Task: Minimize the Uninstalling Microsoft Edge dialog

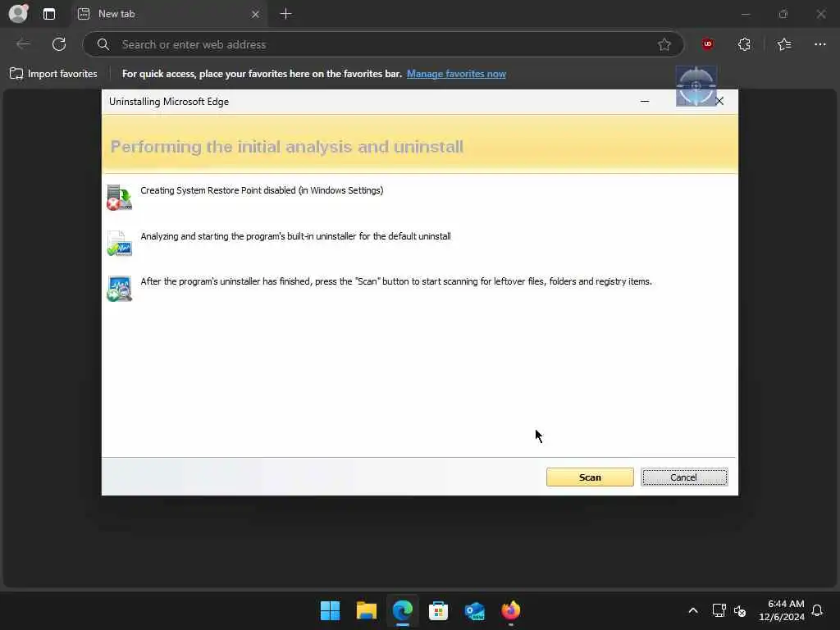Action: click(645, 101)
